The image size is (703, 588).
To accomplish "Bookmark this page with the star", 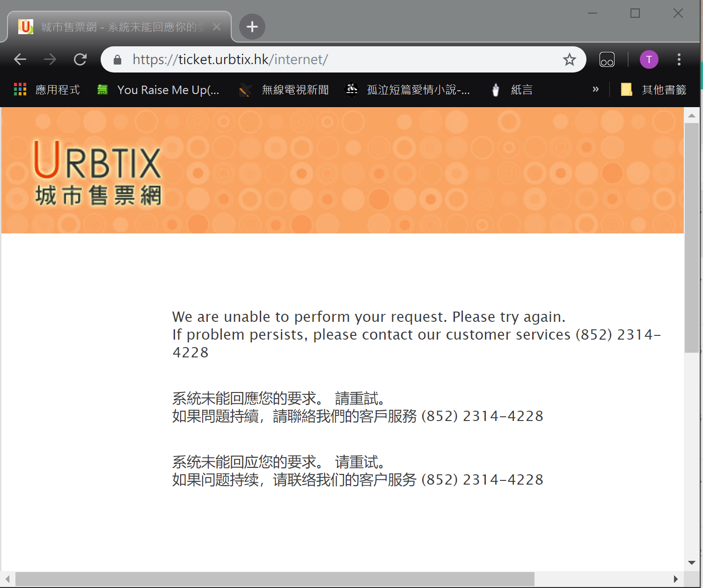I will pos(569,59).
